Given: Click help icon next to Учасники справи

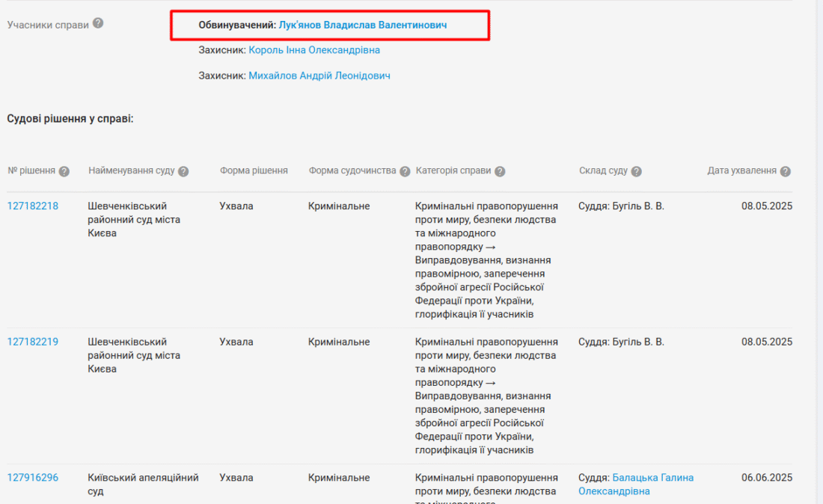Looking at the screenshot, I should tap(98, 23).
